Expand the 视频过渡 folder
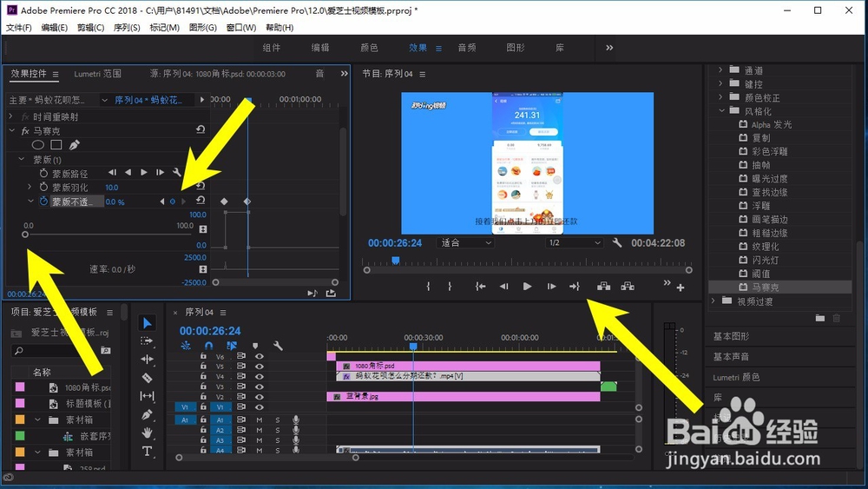 (x=713, y=301)
